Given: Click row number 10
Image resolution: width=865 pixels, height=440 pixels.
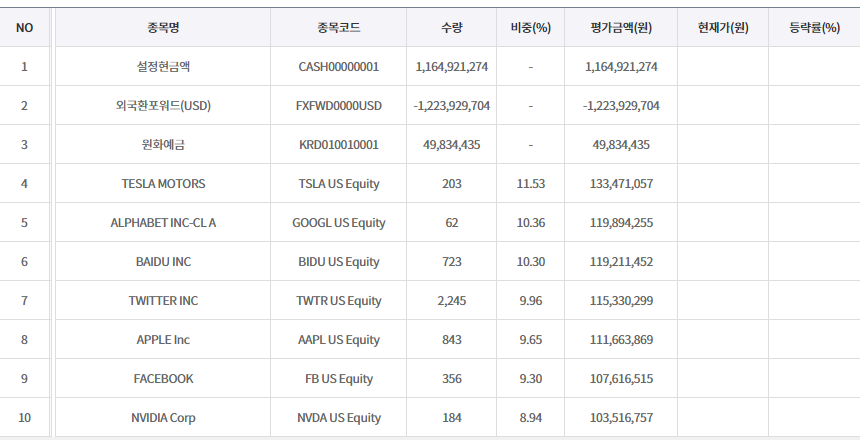Looking at the screenshot, I should click(x=24, y=418).
